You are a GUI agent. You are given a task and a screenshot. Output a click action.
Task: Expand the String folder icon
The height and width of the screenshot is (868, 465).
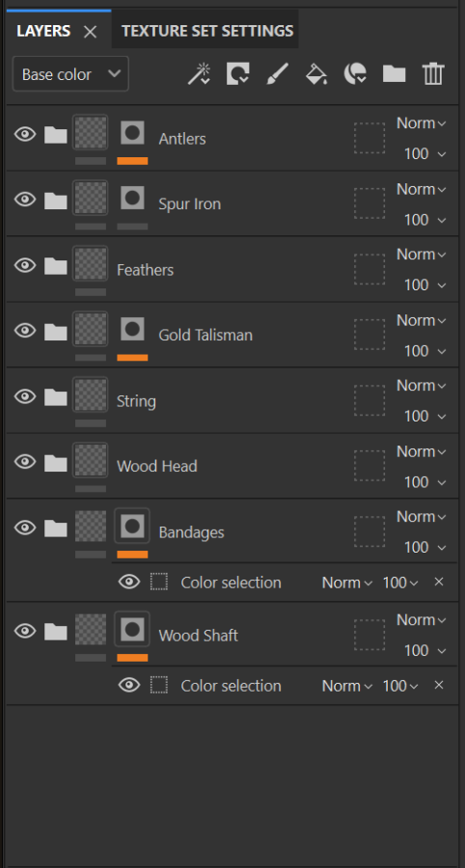pyautogui.click(x=55, y=396)
